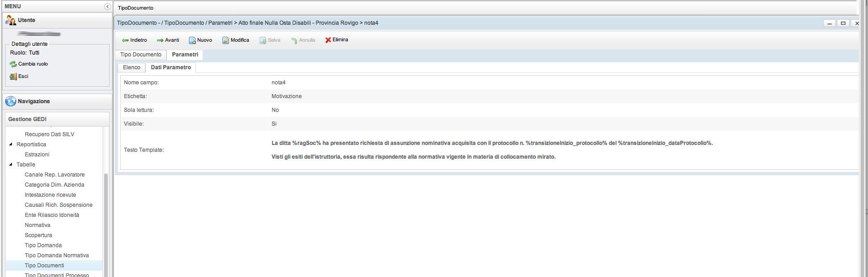
Task: Click the Esci logout icon
Action: point(13,77)
